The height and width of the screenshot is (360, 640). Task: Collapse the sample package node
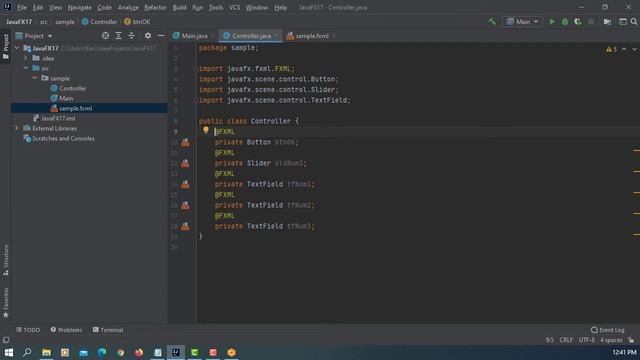click(35, 78)
